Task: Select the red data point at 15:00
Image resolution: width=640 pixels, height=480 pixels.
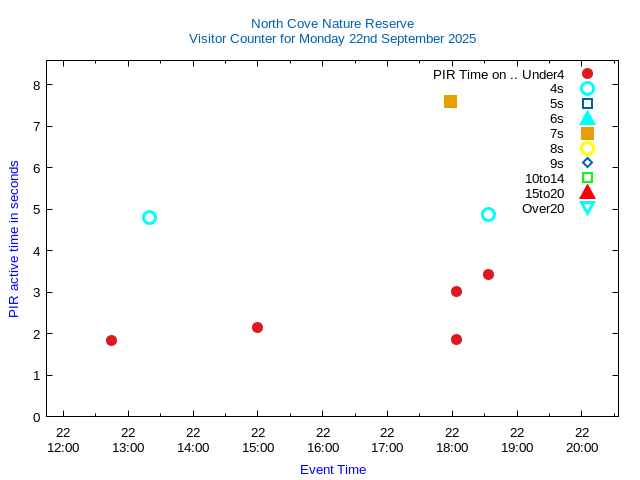Action: (257, 327)
